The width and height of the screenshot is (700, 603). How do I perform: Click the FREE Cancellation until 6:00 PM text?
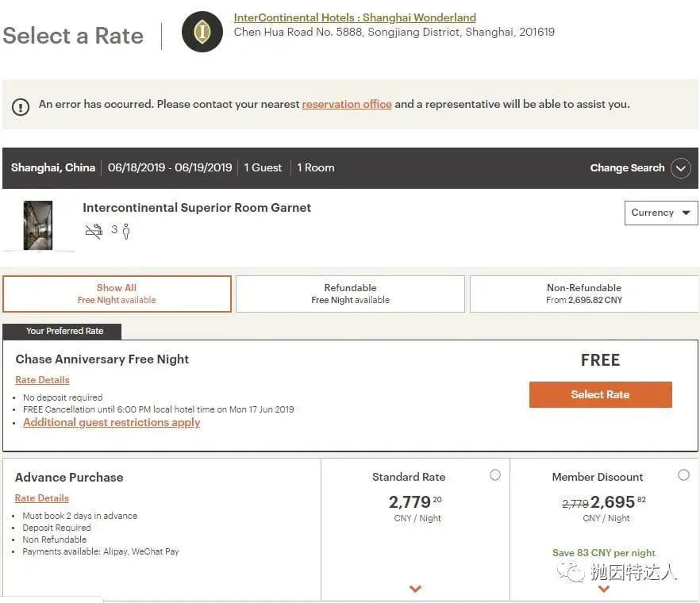[159, 409]
